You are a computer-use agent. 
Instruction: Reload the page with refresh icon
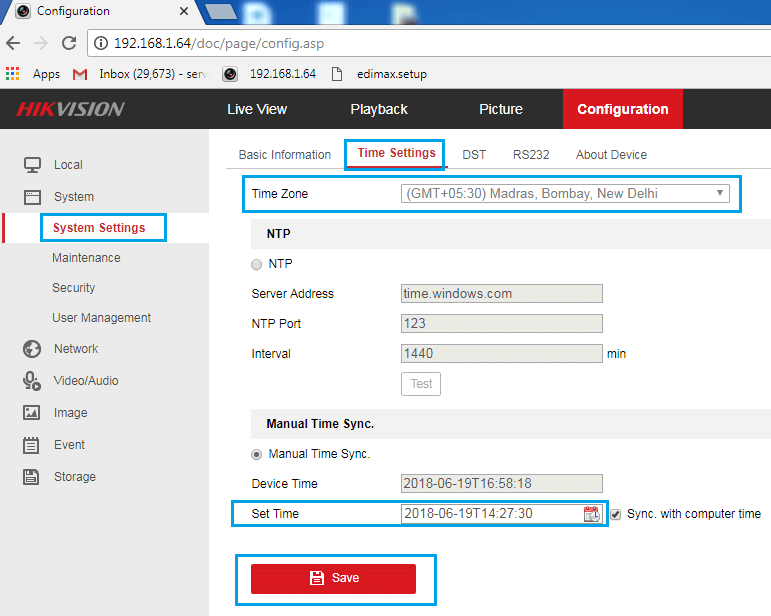[69, 43]
